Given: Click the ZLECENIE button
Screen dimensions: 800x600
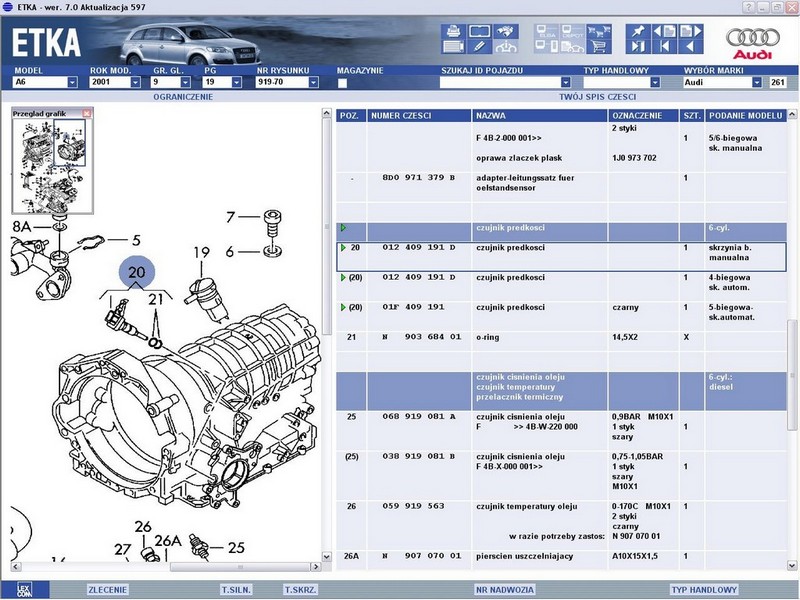Looking at the screenshot, I should pyautogui.click(x=107, y=590).
